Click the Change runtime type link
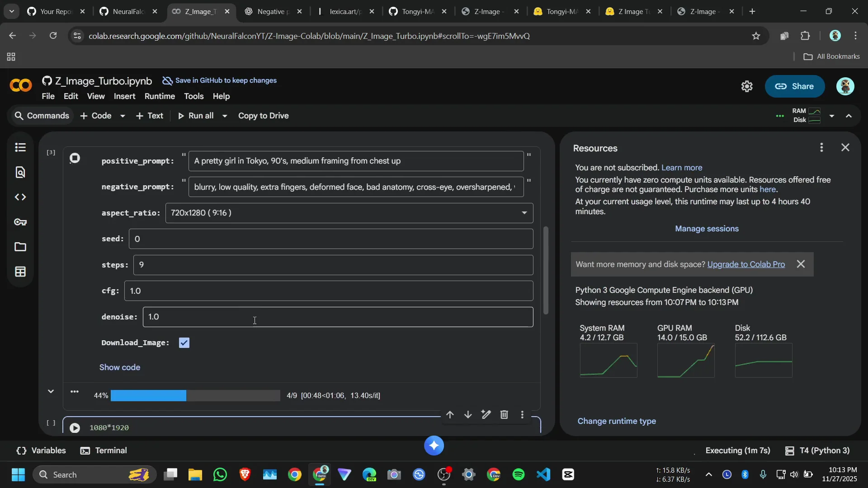 617,421
